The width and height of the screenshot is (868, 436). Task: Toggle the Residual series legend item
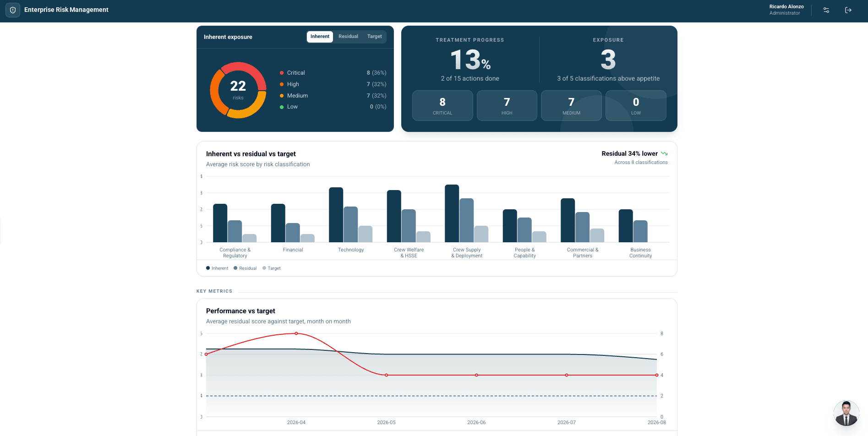click(x=245, y=268)
